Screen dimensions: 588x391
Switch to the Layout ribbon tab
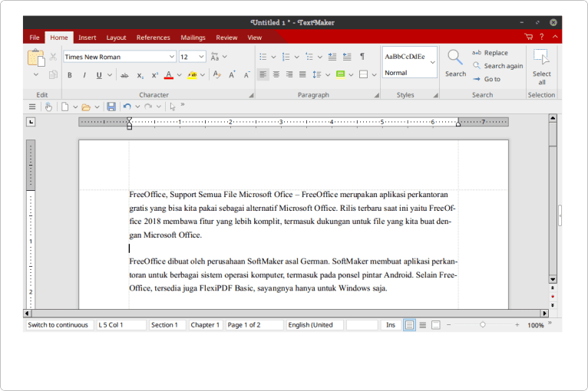116,38
